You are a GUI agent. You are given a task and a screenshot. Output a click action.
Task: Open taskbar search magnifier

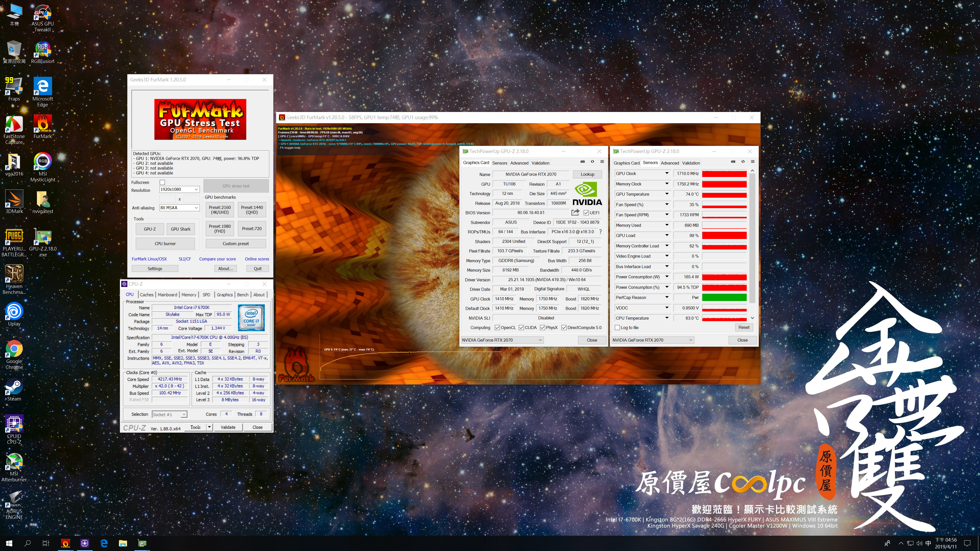(x=27, y=543)
